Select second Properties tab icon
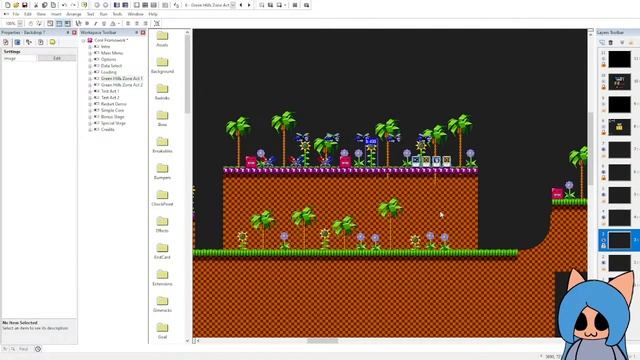This screenshot has height=360, width=640. click(x=18, y=42)
